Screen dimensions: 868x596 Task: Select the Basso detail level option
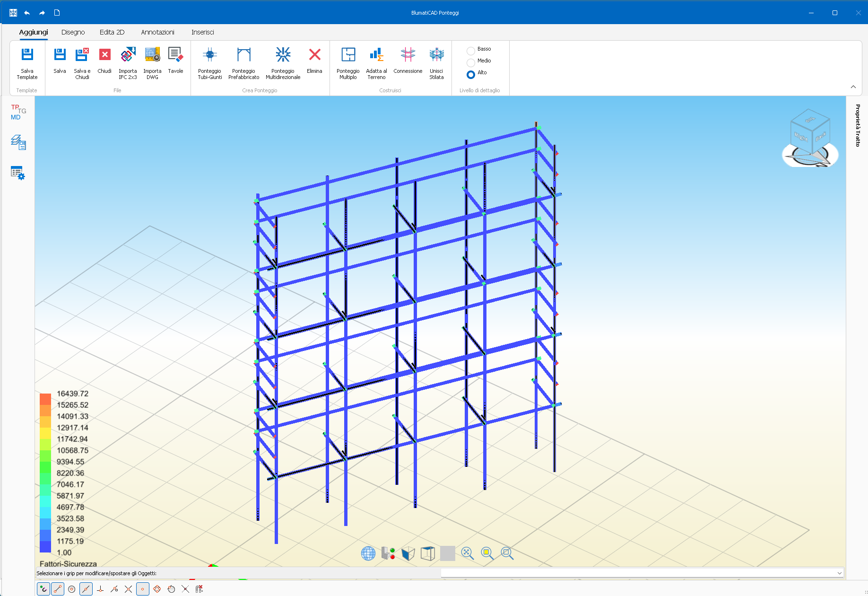pos(471,50)
